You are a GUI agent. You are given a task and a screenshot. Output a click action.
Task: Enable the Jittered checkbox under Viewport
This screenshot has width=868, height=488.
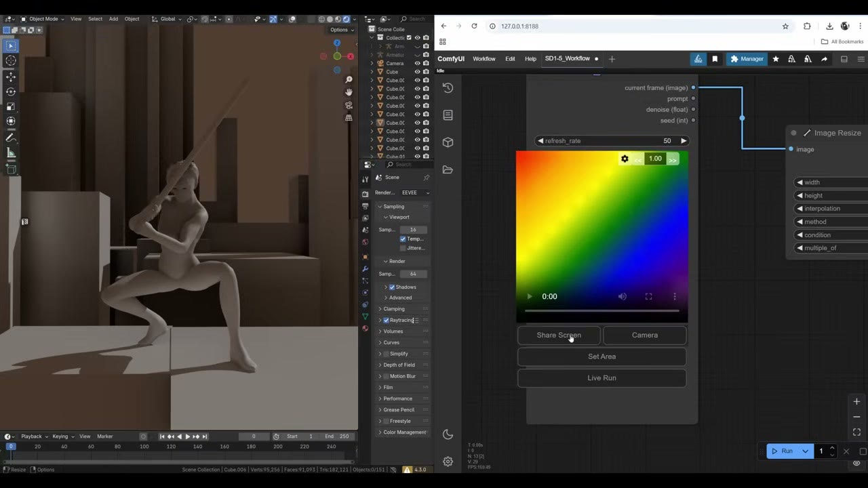pyautogui.click(x=403, y=248)
